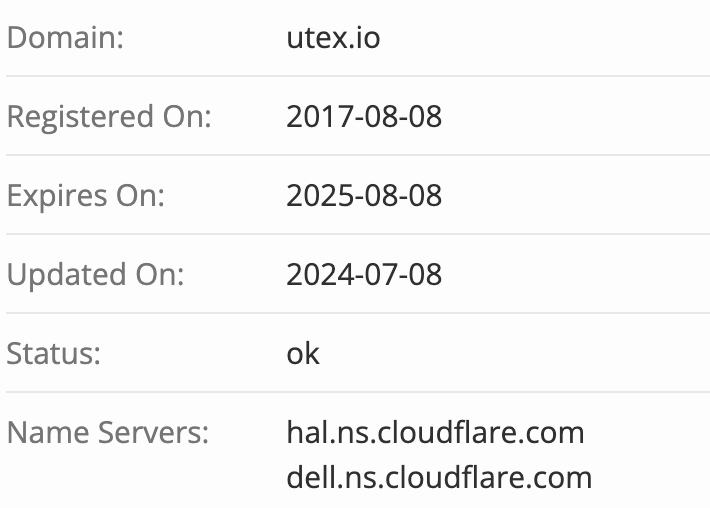This screenshot has height=508, width=710.
Task: Click the utex.io domain value
Action: coord(333,38)
